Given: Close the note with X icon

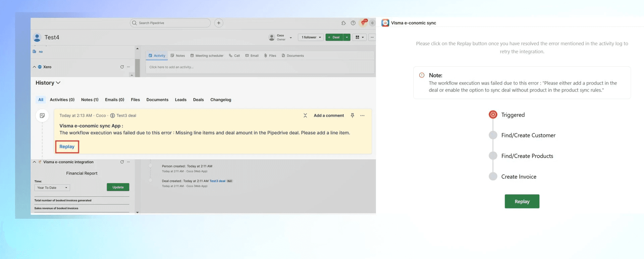Looking at the screenshot, I should coord(305,115).
